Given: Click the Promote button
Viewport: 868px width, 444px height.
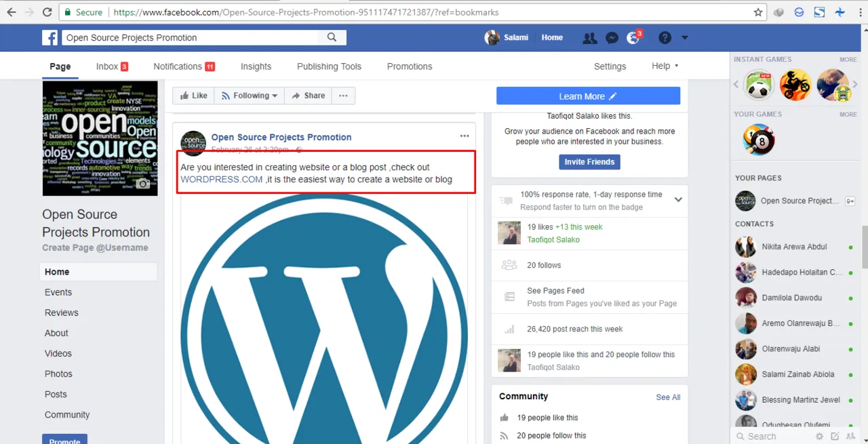Looking at the screenshot, I should 64,439.
